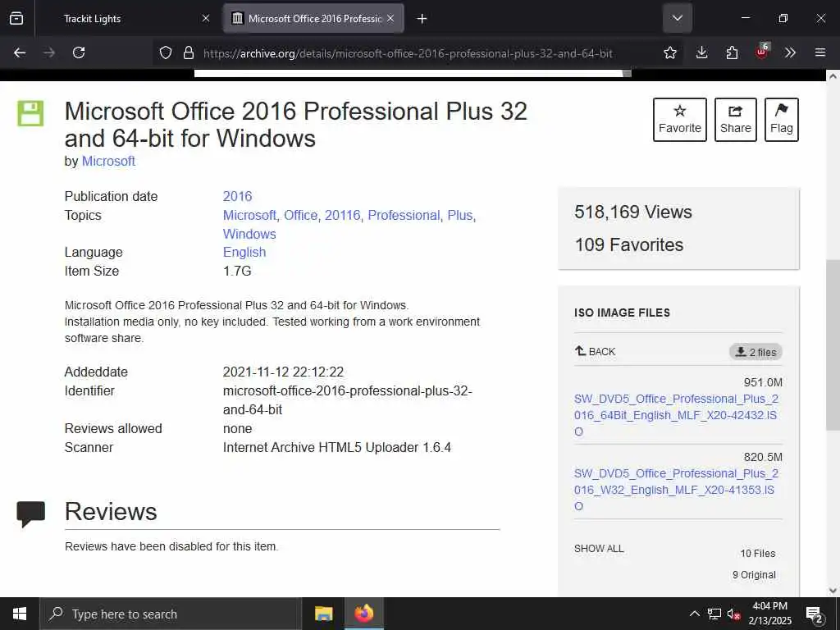Open the Plus topic link
The image size is (840, 630).
click(460, 215)
